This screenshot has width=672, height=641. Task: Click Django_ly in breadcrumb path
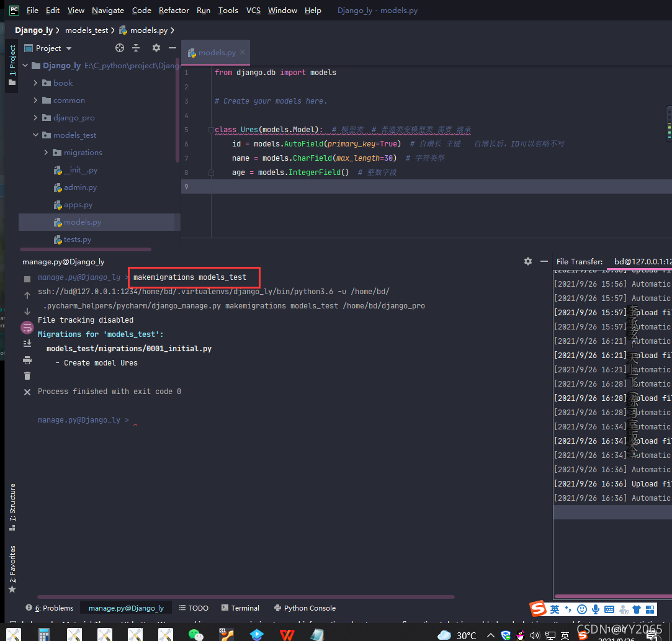[34, 30]
